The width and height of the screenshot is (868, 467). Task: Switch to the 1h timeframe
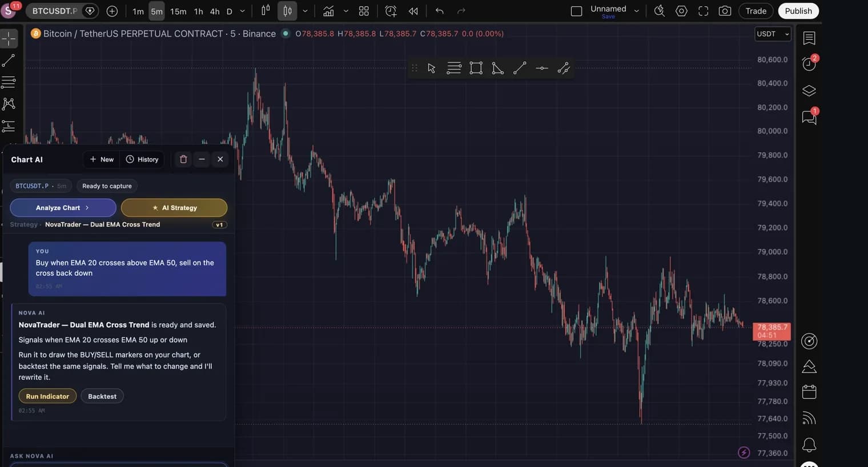pyautogui.click(x=198, y=11)
